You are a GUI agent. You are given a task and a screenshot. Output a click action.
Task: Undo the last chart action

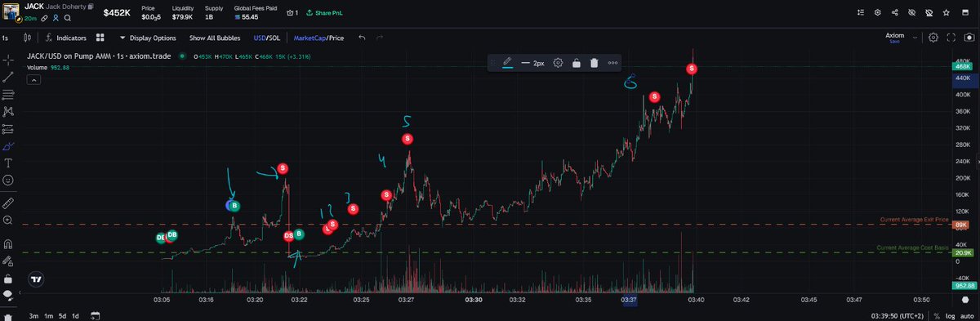point(362,38)
